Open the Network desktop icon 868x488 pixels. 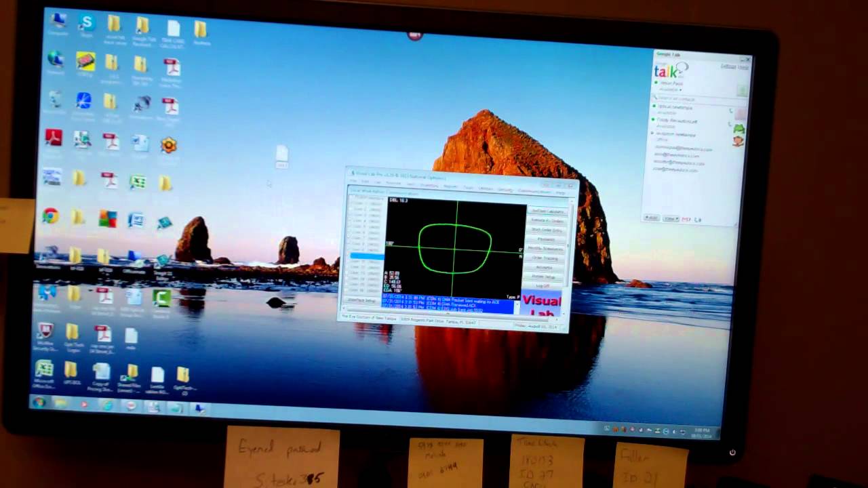point(56,61)
